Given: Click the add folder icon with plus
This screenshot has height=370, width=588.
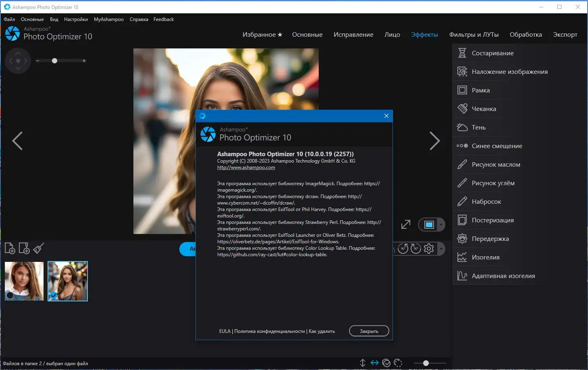Looking at the screenshot, I should click(24, 249).
